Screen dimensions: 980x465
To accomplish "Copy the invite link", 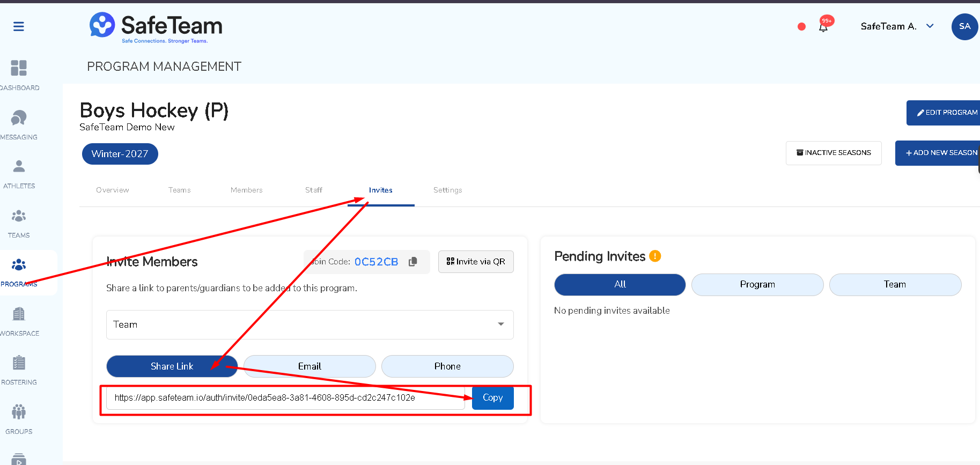I will pos(493,398).
